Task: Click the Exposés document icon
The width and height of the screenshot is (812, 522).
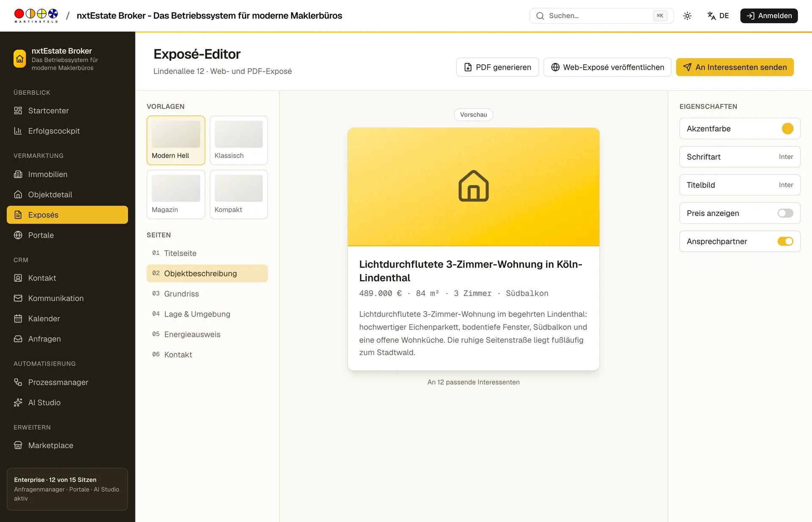Action: (x=18, y=215)
